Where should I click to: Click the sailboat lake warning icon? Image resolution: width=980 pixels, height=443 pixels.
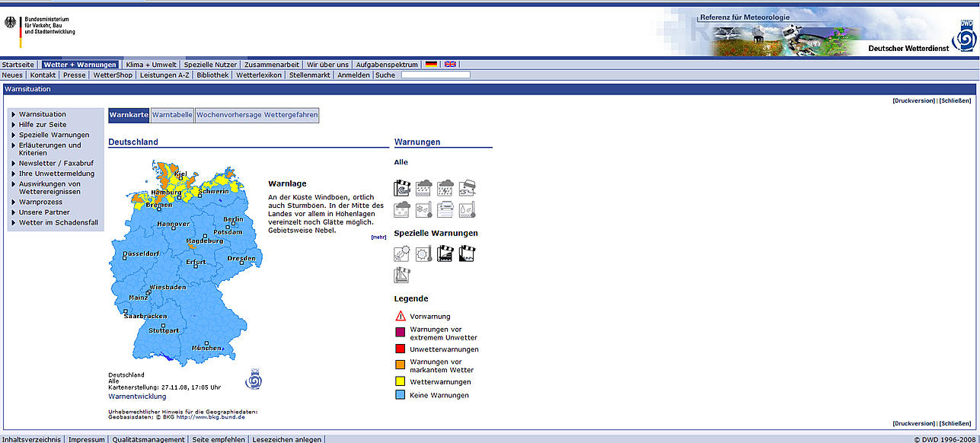[x=402, y=276]
